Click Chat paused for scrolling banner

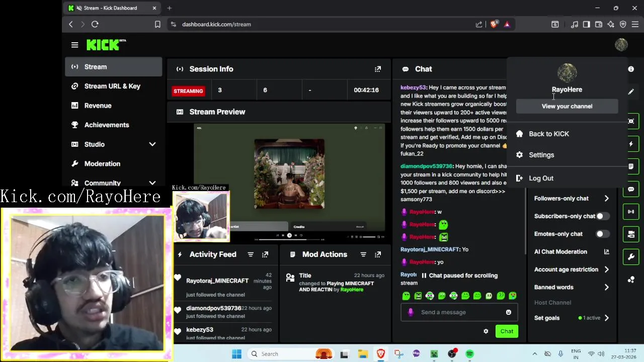(x=459, y=276)
